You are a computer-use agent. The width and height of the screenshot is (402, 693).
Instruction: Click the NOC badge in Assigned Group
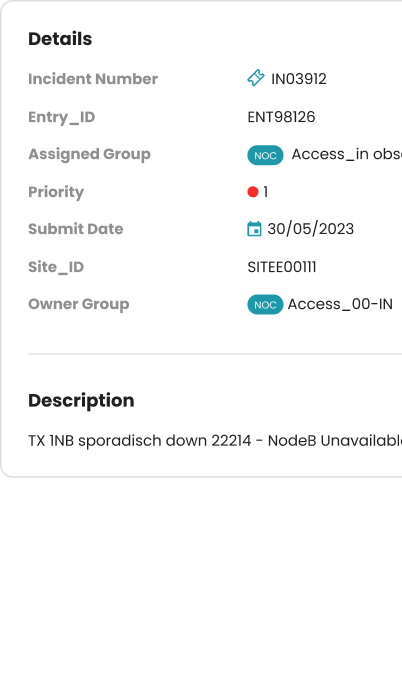[265, 155]
